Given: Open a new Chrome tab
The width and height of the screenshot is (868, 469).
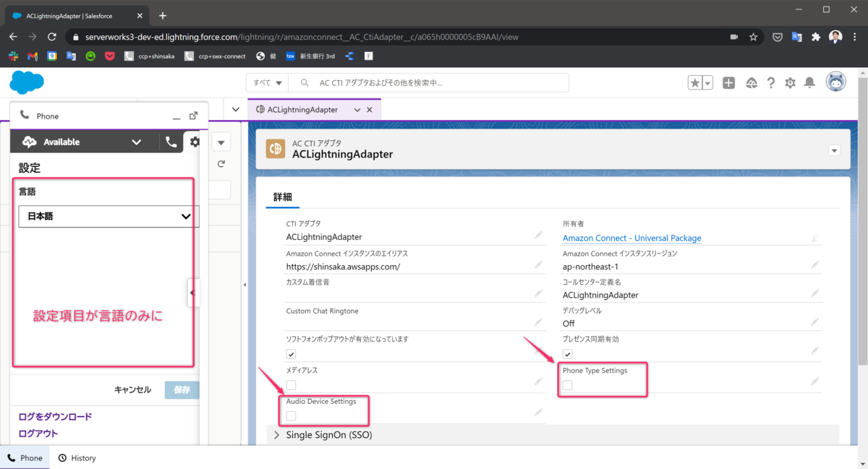Looking at the screenshot, I should pos(163,15).
